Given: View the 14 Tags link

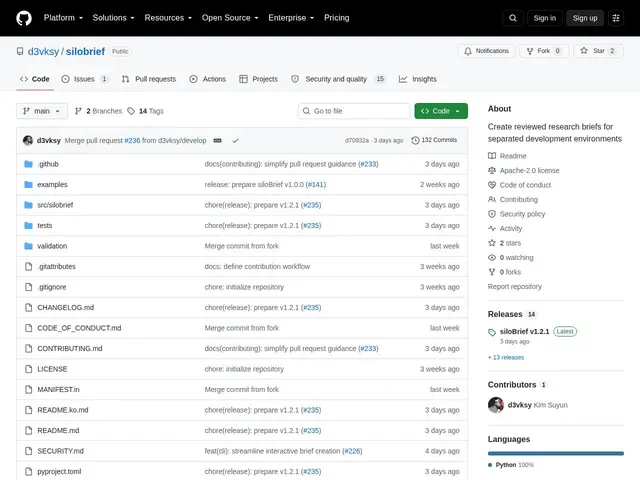Looking at the screenshot, I should [x=146, y=111].
